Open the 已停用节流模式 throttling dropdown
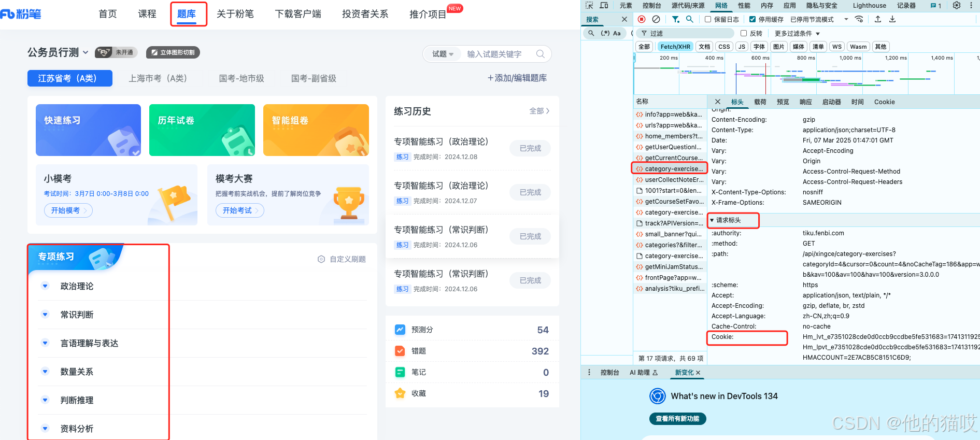This screenshot has width=980, height=440. pyautogui.click(x=819, y=20)
